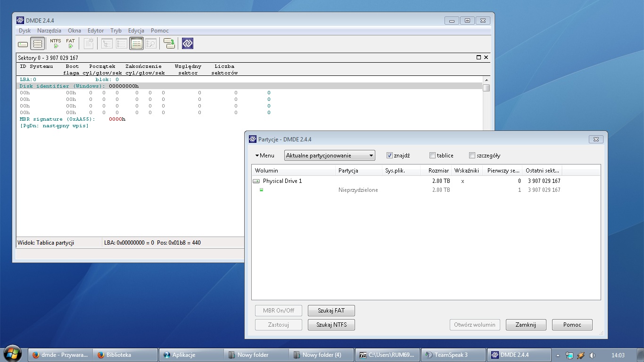Start FAT search from the toolbar
The width and height of the screenshot is (644, 362).
click(x=70, y=44)
